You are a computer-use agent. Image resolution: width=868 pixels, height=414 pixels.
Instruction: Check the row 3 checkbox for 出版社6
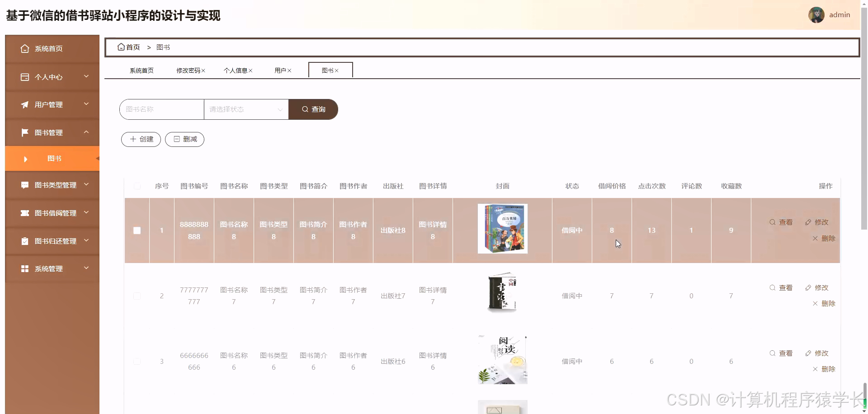[137, 362]
